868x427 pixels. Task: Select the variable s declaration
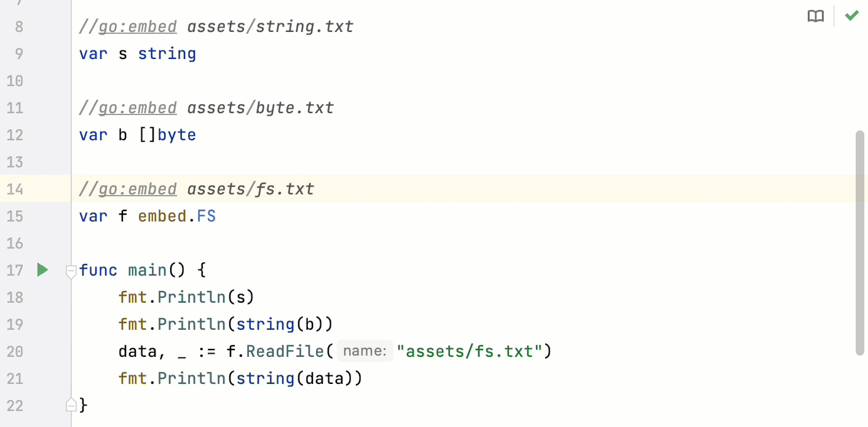pos(122,54)
